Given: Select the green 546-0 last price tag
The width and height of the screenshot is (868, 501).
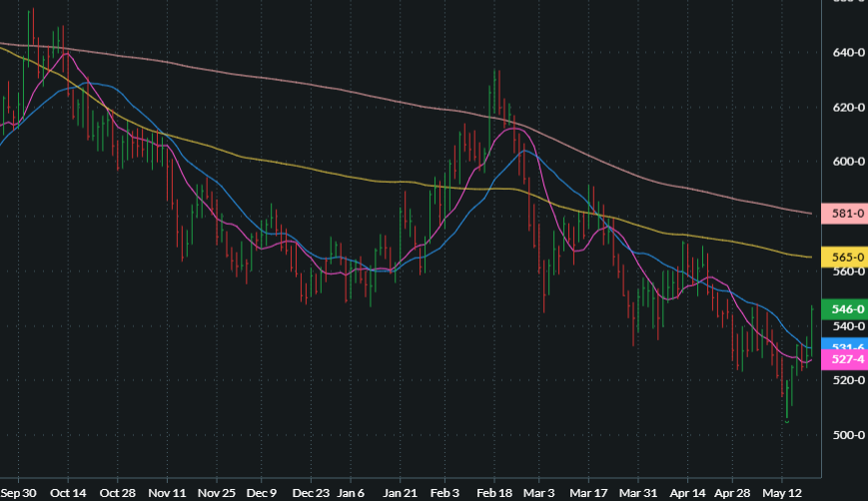Looking at the screenshot, I should coord(840,310).
